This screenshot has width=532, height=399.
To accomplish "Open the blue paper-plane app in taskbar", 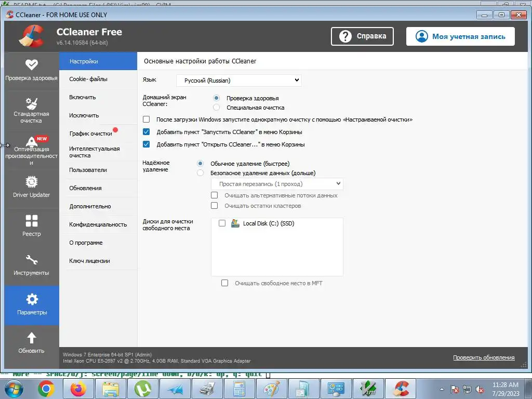I will tap(175, 389).
